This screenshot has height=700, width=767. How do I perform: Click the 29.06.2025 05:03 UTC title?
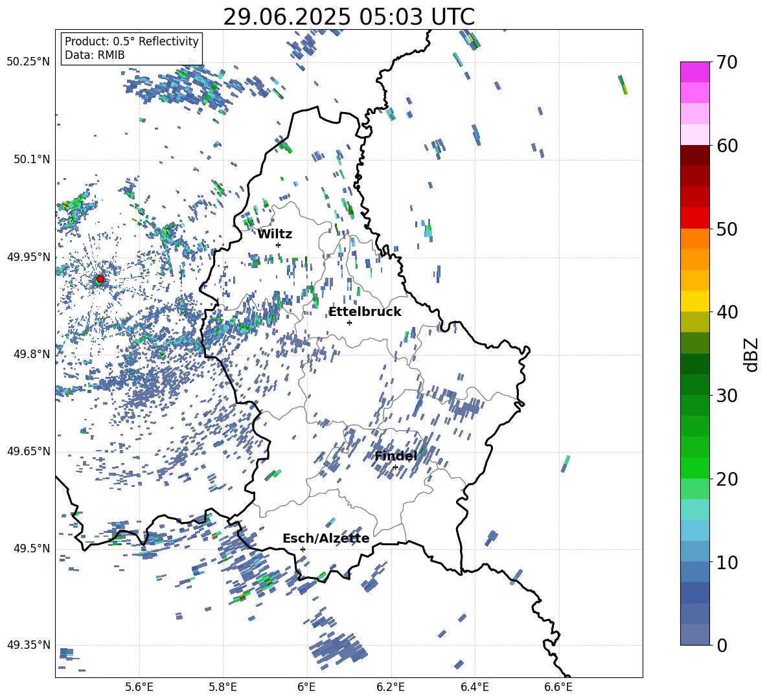click(x=349, y=17)
